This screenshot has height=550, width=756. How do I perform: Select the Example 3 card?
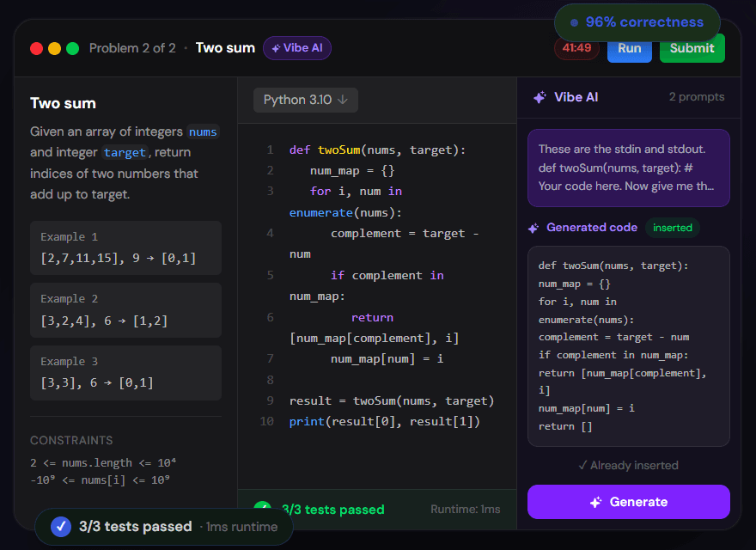click(x=125, y=373)
